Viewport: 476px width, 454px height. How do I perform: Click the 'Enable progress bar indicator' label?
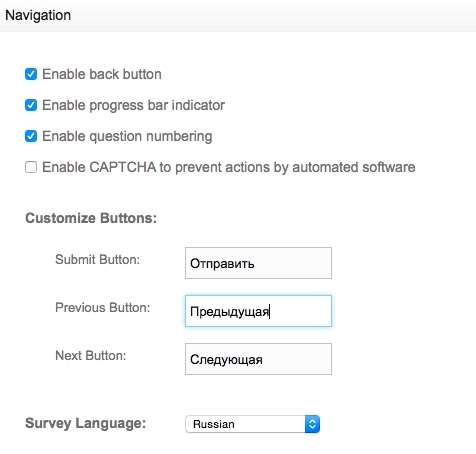[x=133, y=105]
